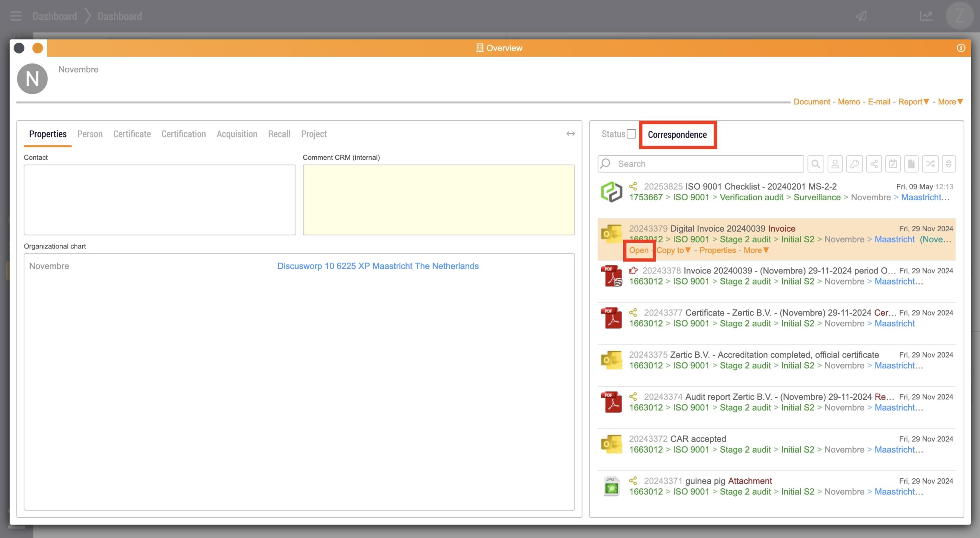Click the calendar edit filter icon
The image size is (980, 538).
(893, 164)
